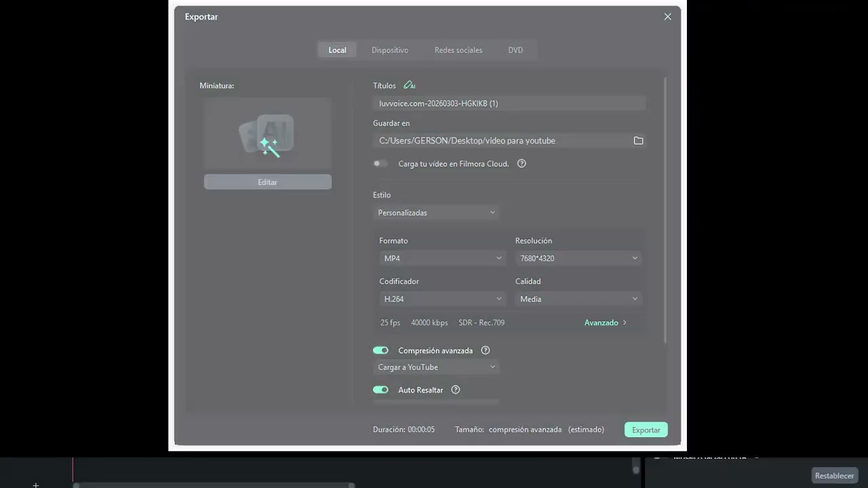This screenshot has height=488, width=868.
Task: Click the help icon next to Auto Resaltar
Action: click(x=456, y=390)
